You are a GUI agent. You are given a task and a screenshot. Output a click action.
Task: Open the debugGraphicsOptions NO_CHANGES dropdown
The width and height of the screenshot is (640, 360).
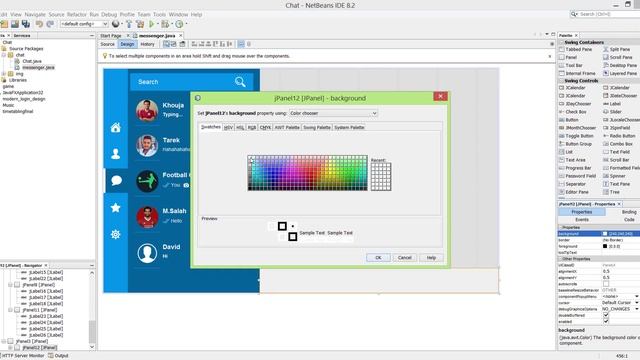tap(637, 309)
